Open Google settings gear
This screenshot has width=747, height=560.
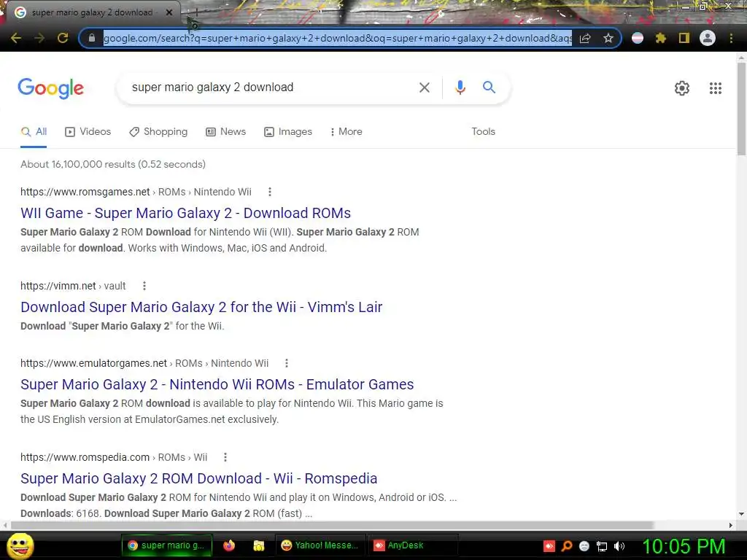click(682, 88)
